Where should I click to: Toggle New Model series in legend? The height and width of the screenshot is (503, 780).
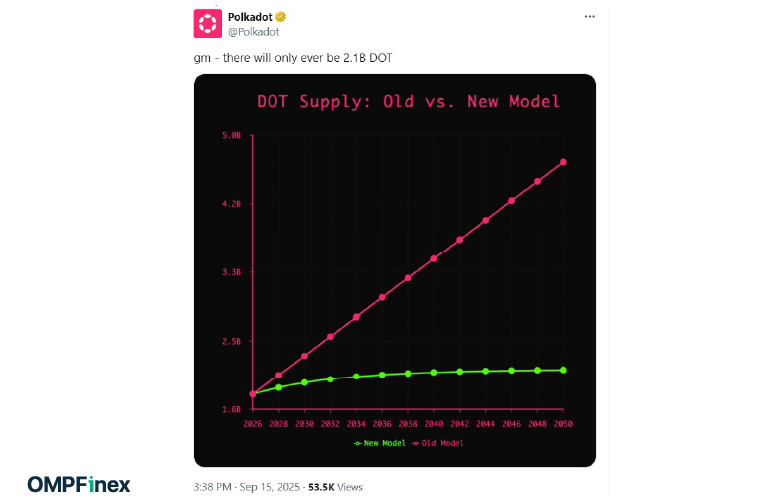(380, 443)
